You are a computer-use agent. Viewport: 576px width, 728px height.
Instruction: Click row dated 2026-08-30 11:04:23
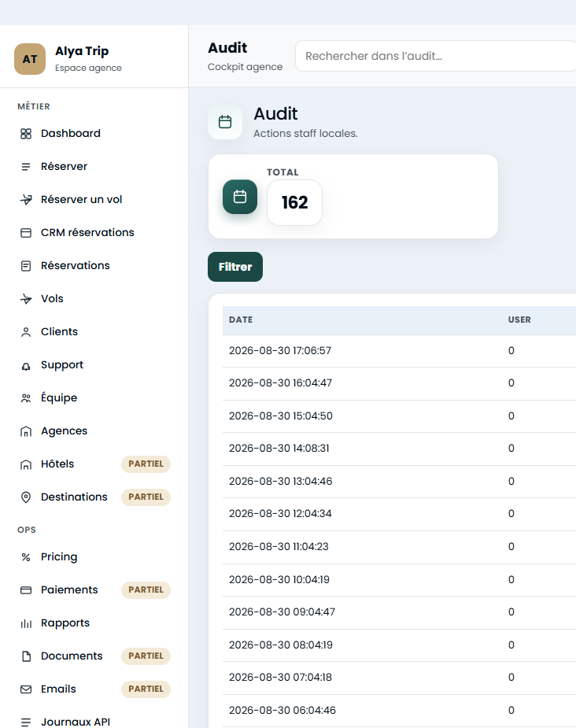399,547
